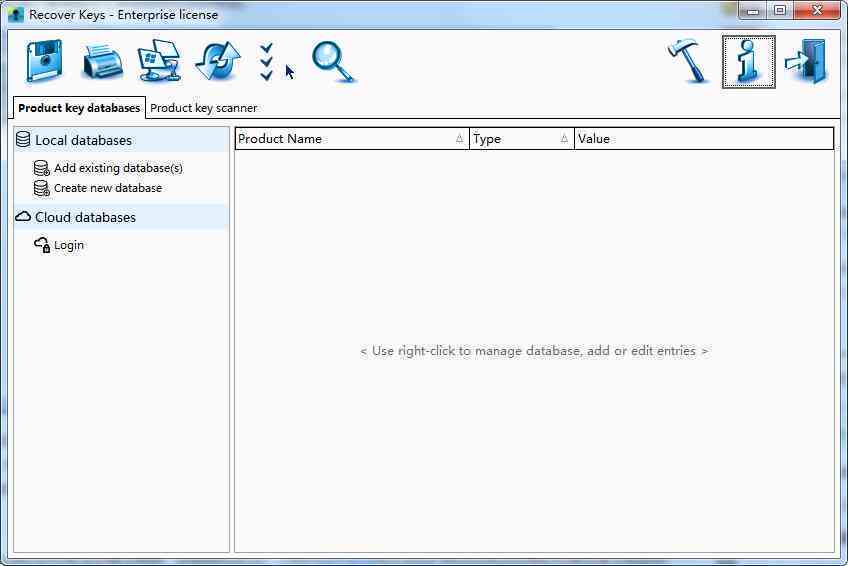Image resolution: width=848 pixels, height=566 pixels.
Task: Minimize the Recover Keys window
Action: [x=752, y=10]
